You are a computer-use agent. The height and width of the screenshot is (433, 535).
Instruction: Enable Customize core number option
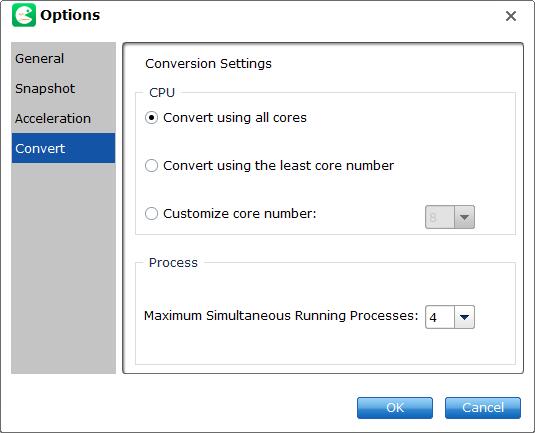click(231, 214)
